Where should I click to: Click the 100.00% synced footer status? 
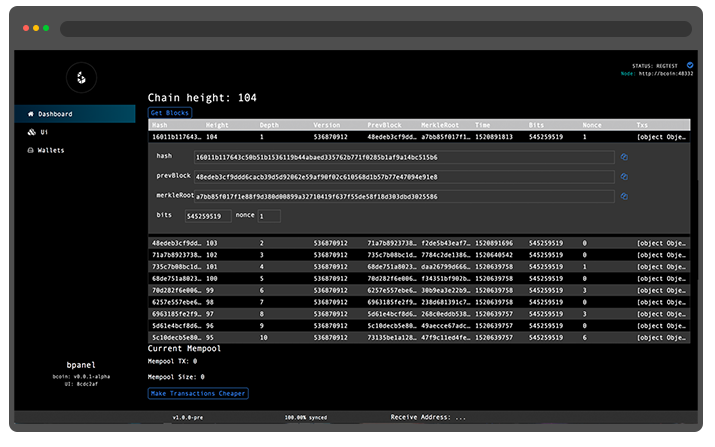[306, 417]
